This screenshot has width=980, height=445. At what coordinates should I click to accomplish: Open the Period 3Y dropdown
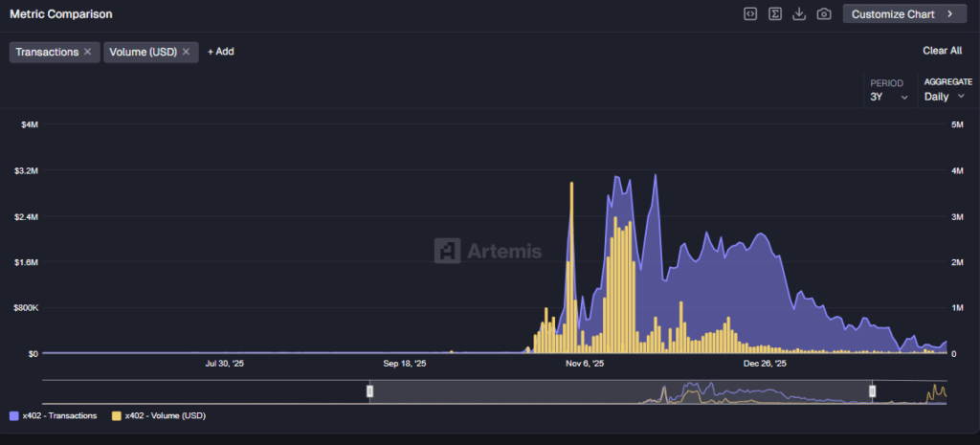point(889,97)
